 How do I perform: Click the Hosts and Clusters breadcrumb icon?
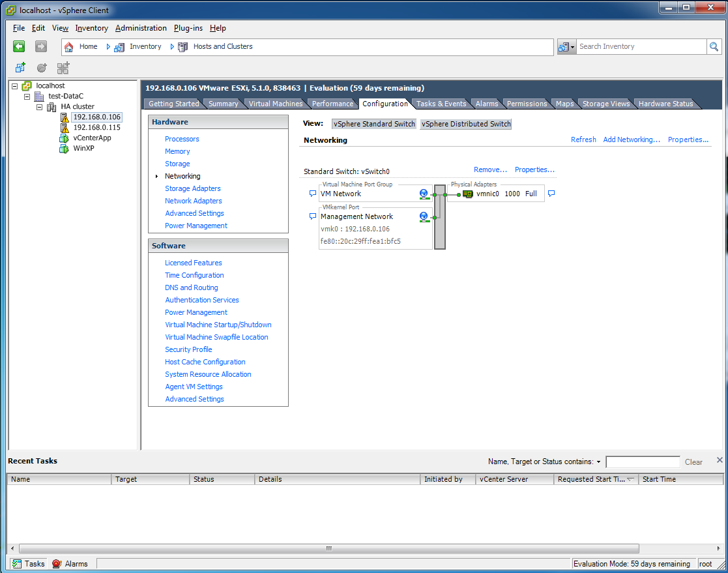tap(183, 47)
